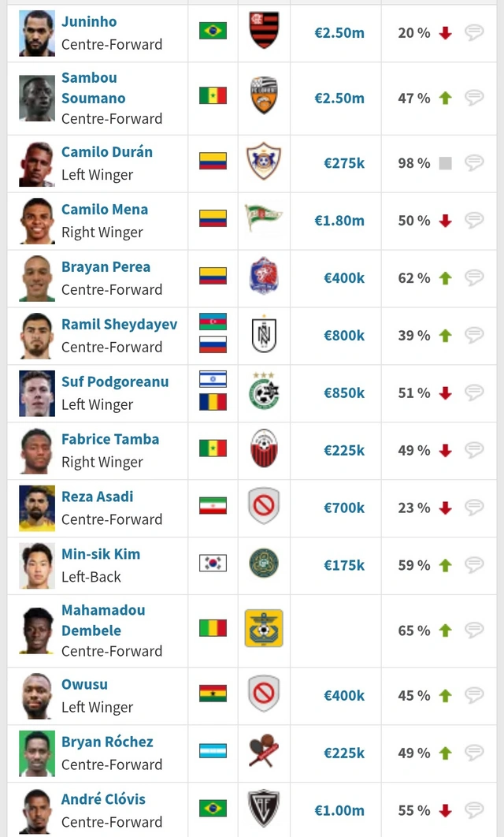Click the yellow club badge beside Mahamadou Dembele
This screenshot has width=504, height=837.
point(264,628)
